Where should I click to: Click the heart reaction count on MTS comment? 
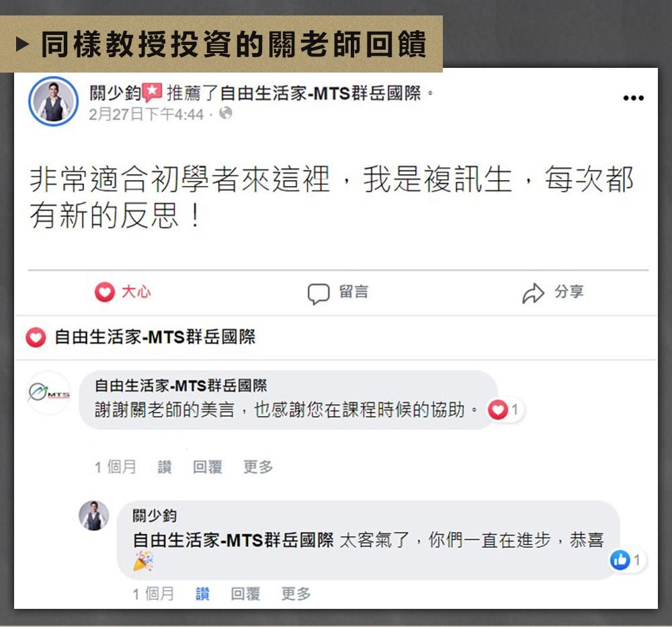point(504,410)
